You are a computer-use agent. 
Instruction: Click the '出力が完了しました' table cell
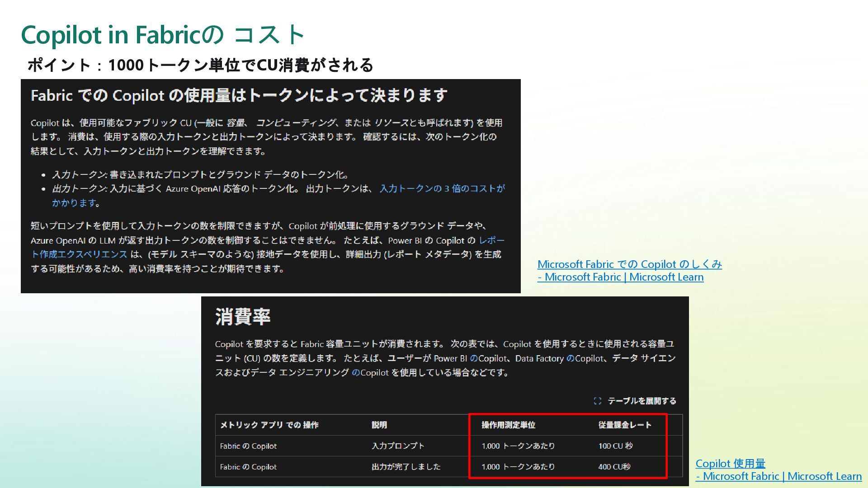point(406,467)
